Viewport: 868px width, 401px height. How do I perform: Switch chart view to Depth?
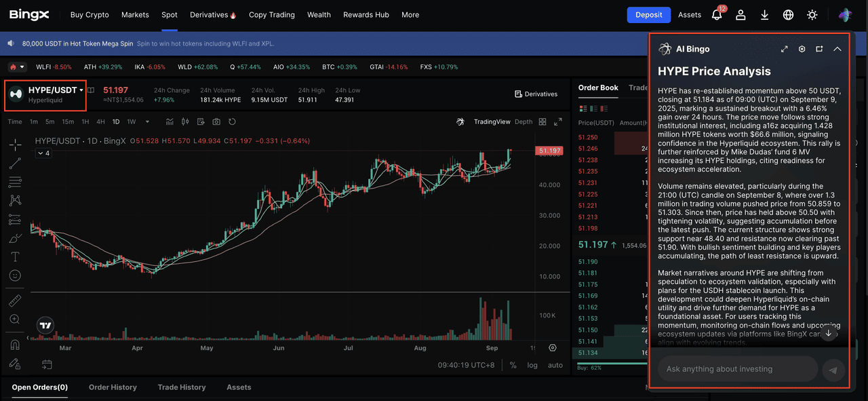[524, 122]
